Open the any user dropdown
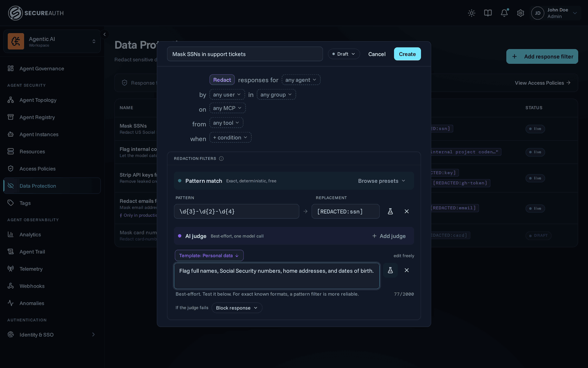588x368 pixels. tap(227, 94)
